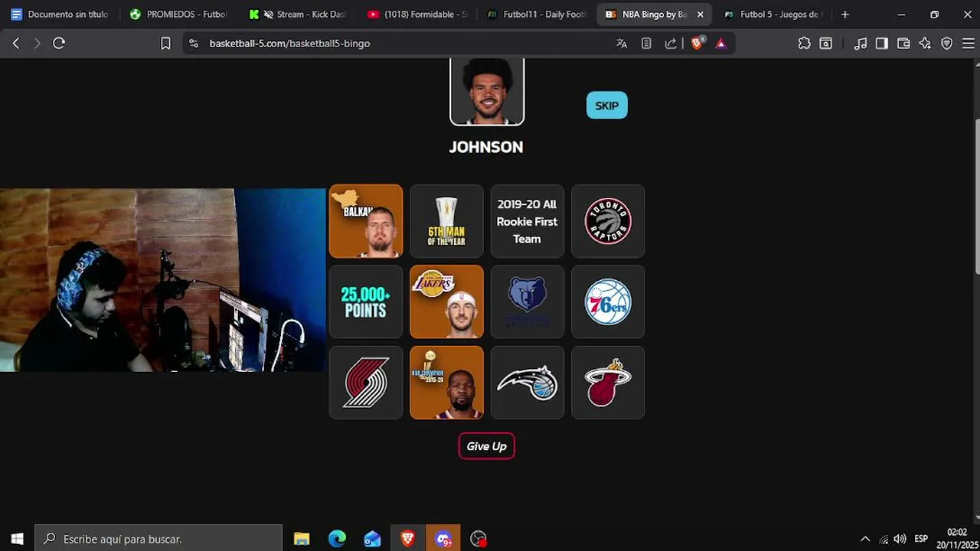
Task: Switch ESP keyboard language indicator
Action: [921, 539]
